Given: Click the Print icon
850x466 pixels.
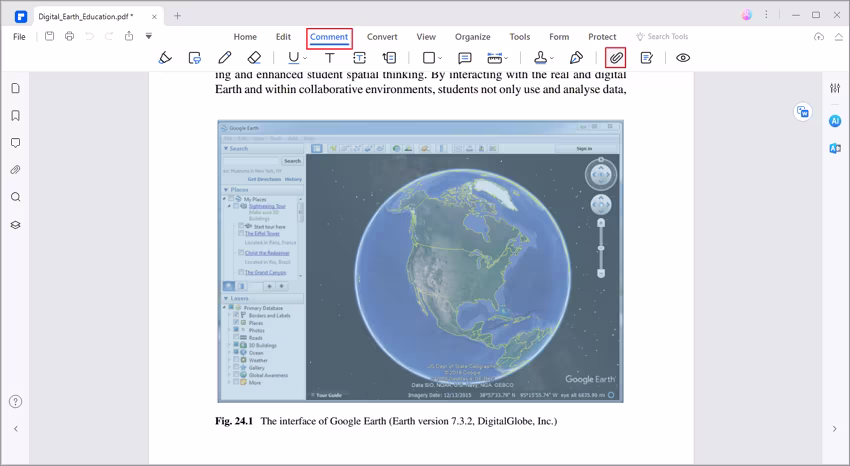Looking at the screenshot, I should click(69, 36).
